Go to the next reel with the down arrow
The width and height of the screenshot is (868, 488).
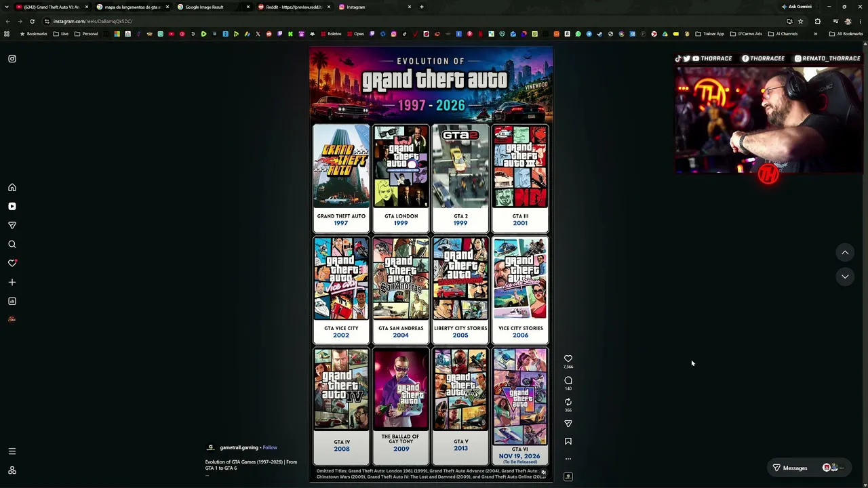[845, 277]
